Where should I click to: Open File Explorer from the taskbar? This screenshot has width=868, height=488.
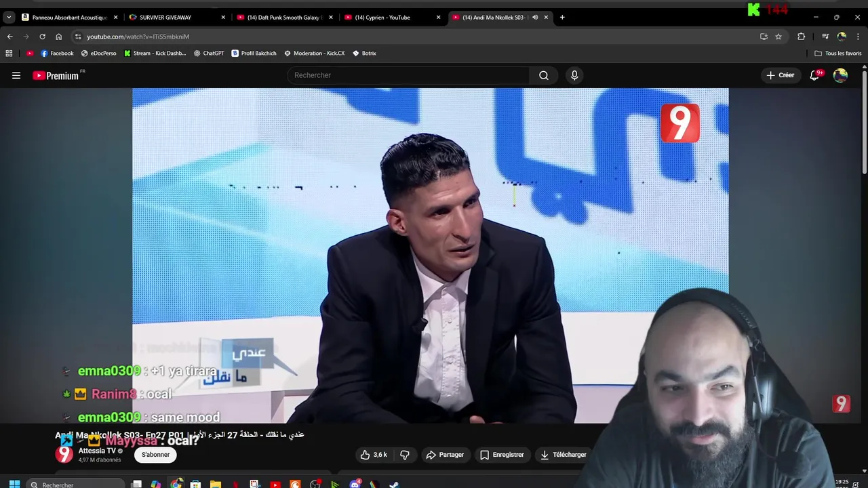click(216, 484)
